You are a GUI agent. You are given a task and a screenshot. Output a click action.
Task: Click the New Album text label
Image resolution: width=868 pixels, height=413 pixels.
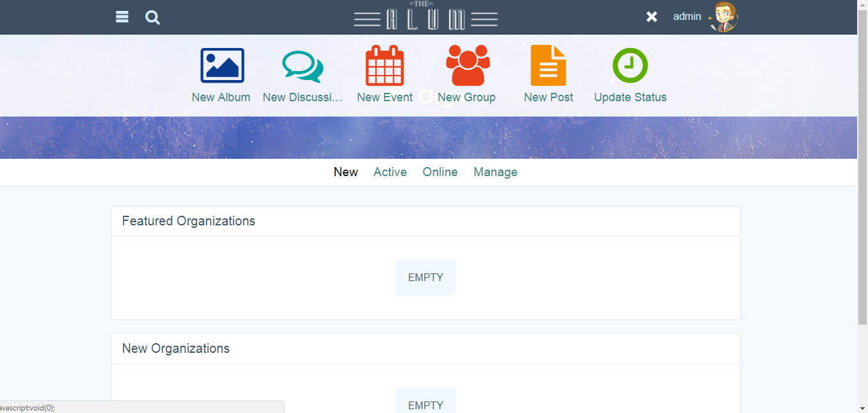221,97
